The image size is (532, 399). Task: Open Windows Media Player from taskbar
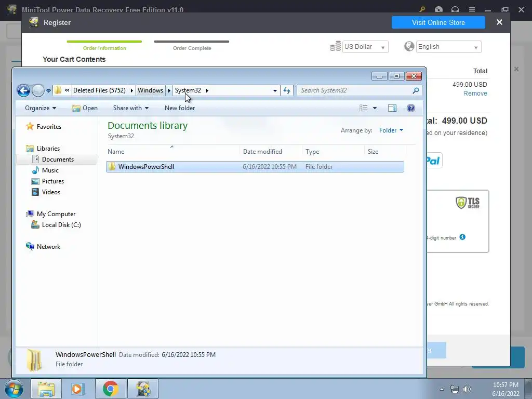pos(78,389)
